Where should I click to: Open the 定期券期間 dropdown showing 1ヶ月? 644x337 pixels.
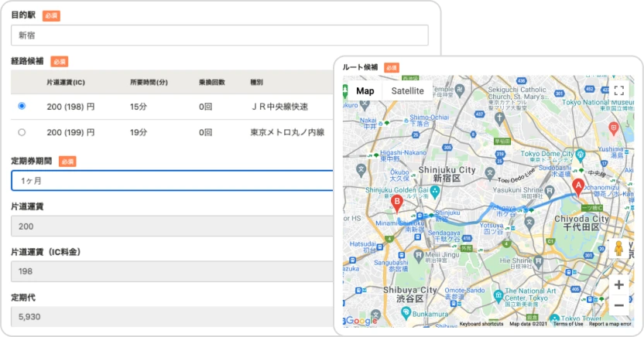173,181
